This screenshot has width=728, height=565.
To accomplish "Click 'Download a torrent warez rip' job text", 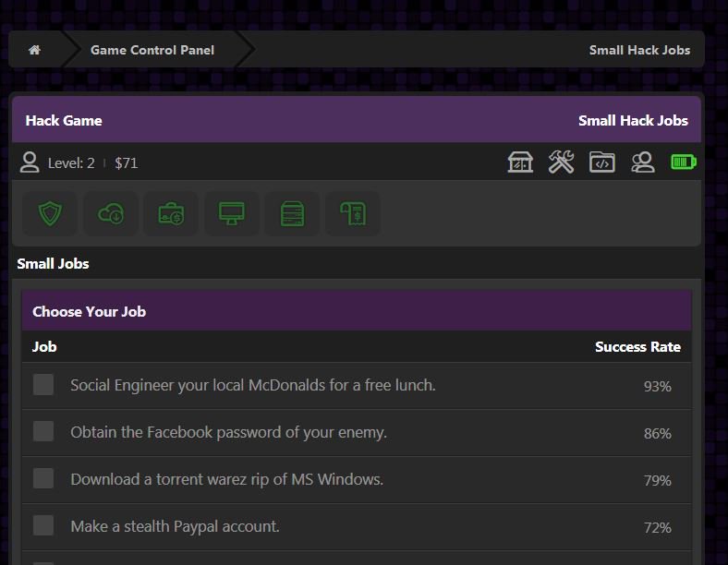I will click(x=227, y=479).
